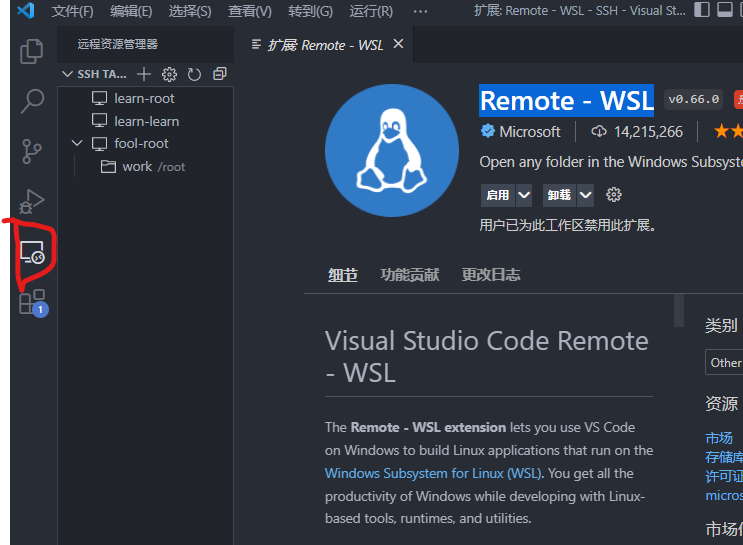The width and height of the screenshot is (743, 545).
Task: Open the work /root folder entry
Action: (145, 166)
